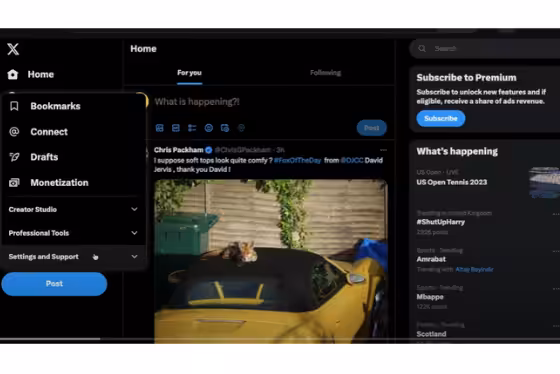The height and width of the screenshot is (374, 560).
Task: Open the Scotland trend
Action: [x=431, y=334]
